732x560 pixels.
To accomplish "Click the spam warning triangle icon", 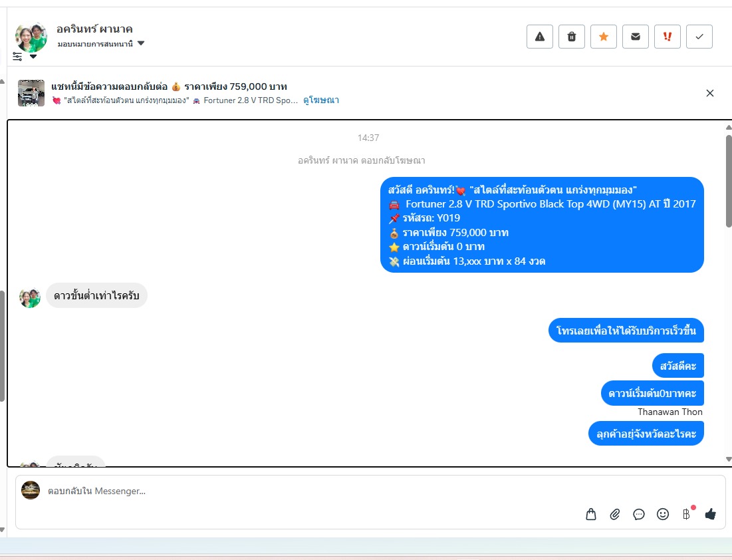I will [540, 37].
